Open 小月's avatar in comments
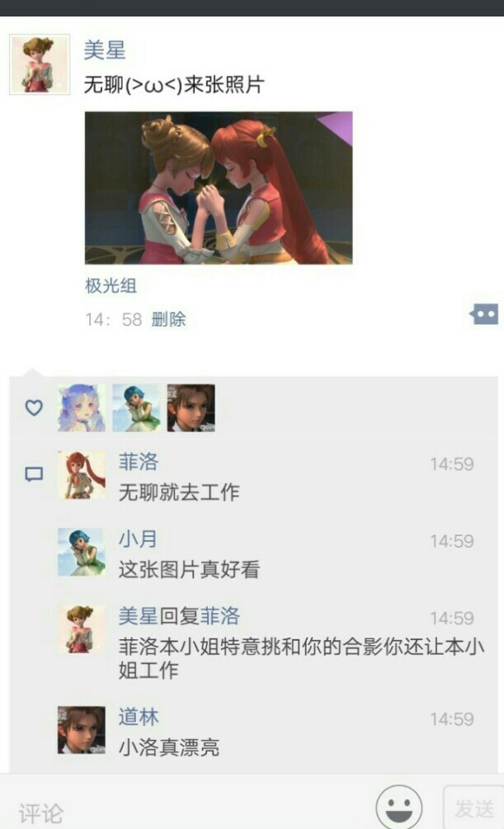The height and width of the screenshot is (829, 504). click(x=81, y=552)
